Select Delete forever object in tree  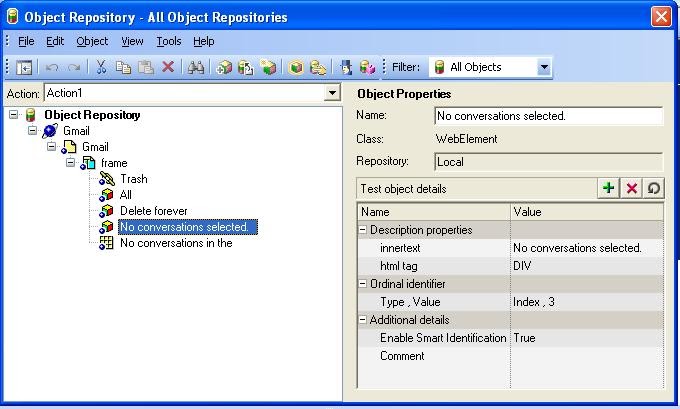point(154,211)
